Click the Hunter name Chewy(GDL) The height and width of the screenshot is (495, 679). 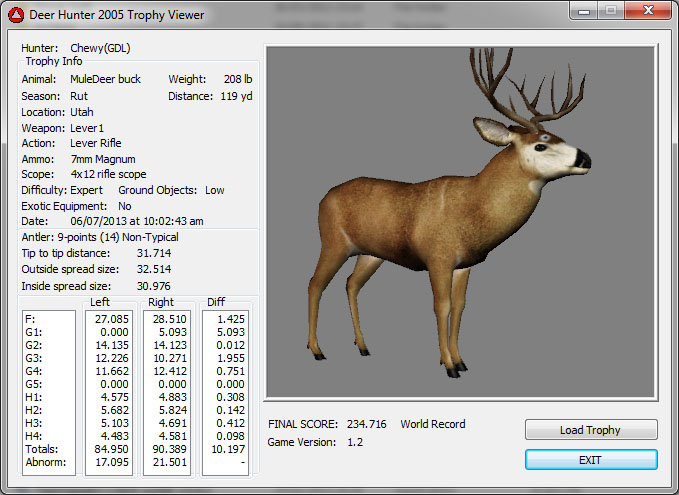[100, 48]
